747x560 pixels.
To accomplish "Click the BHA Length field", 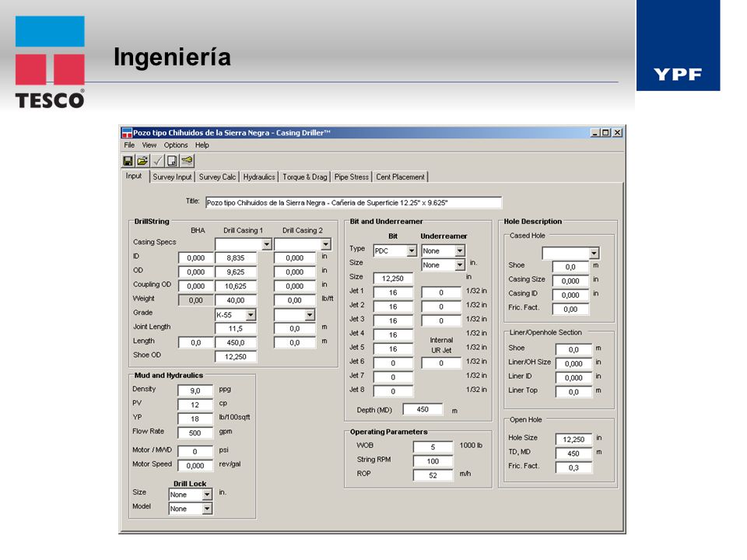I will point(196,343).
